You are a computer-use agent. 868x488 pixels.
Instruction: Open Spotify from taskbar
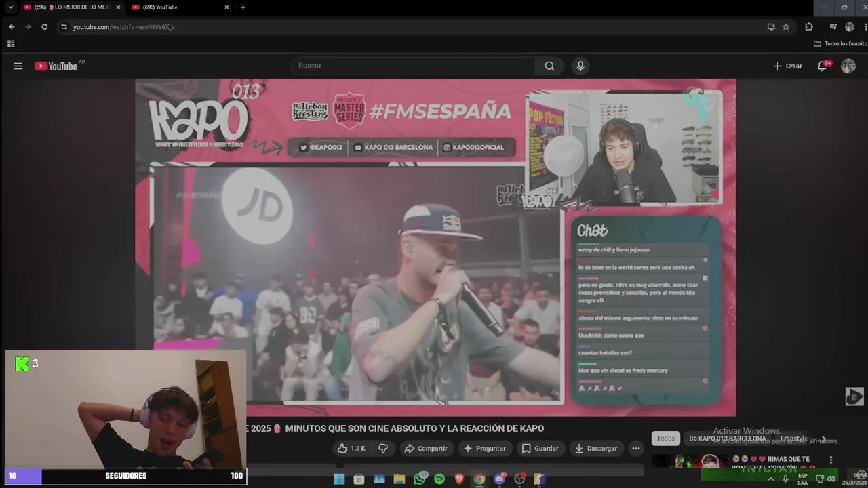439,479
